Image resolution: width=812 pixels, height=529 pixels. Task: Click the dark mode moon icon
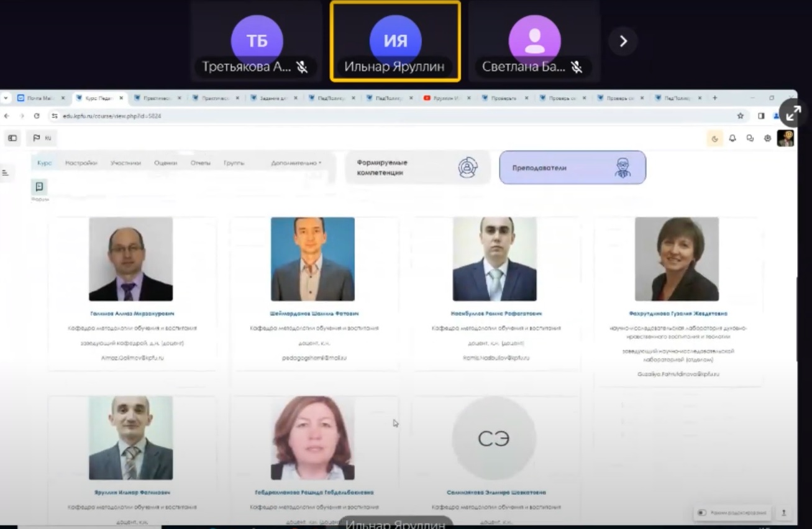[x=714, y=139]
